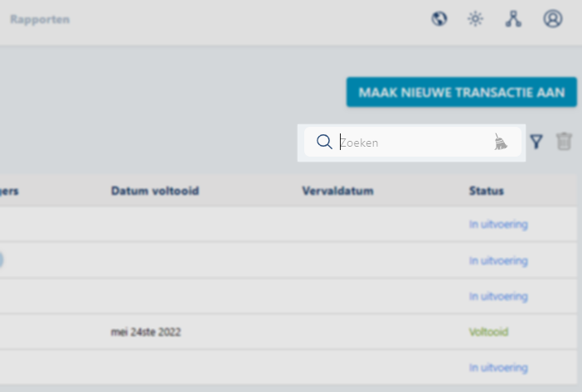This screenshot has height=392, width=582.
Task: Sort by Status column header
Action: pos(486,191)
